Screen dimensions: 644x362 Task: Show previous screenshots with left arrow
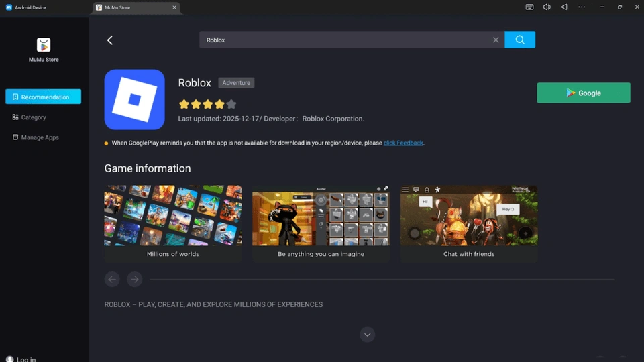click(112, 279)
